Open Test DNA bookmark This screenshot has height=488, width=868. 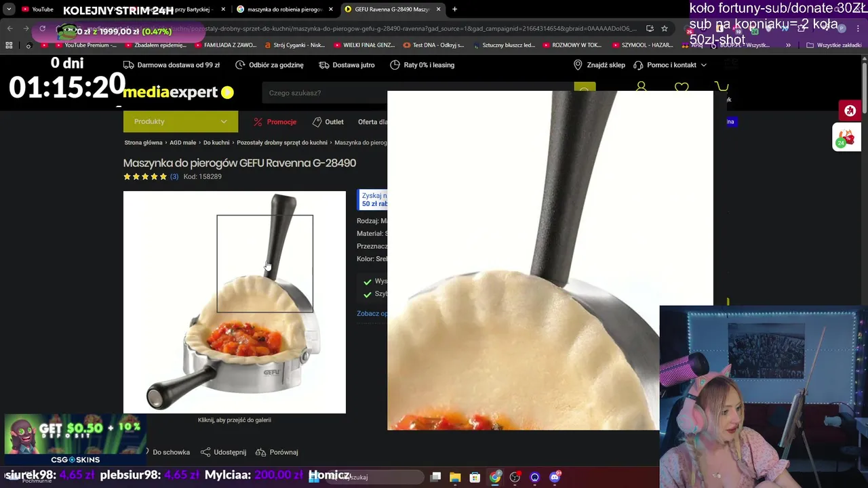(x=433, y=45)
